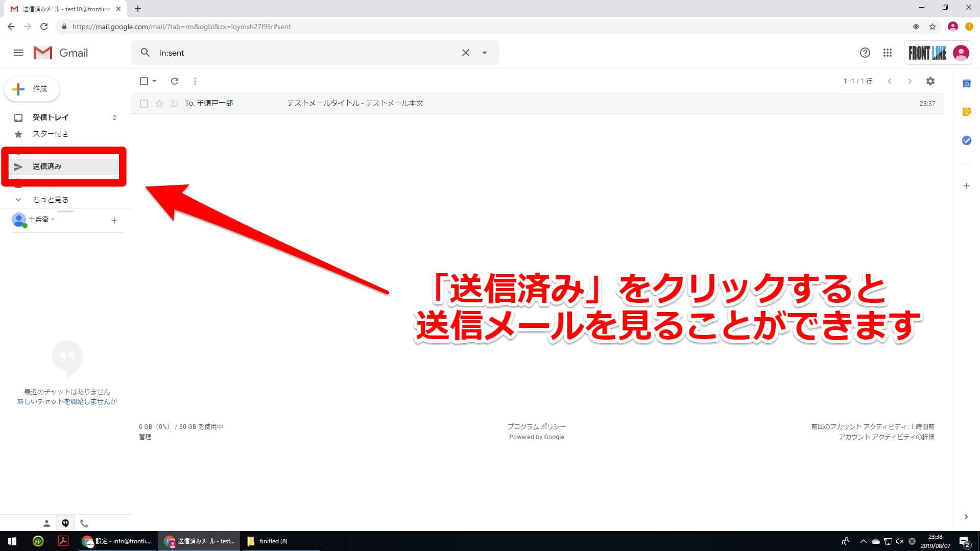Open Chrome profile avatar in toolbar
980x551 pixels.
pyautogui.click(x=952, y=27)
